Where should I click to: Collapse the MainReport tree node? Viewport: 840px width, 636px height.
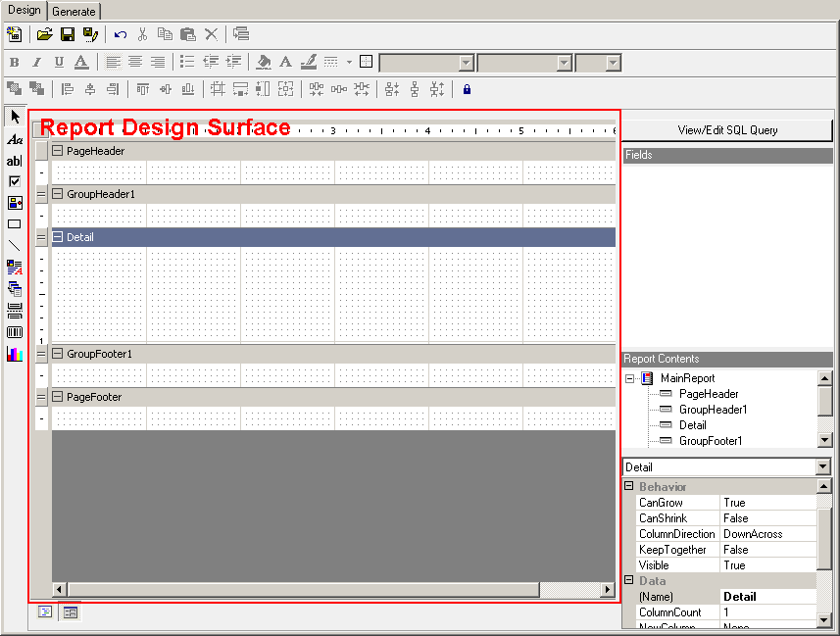click(x=631, y=378)
